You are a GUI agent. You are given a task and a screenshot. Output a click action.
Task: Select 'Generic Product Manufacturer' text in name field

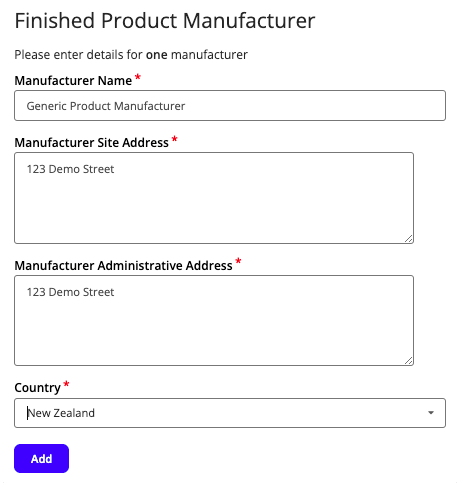tap(106, 106)
